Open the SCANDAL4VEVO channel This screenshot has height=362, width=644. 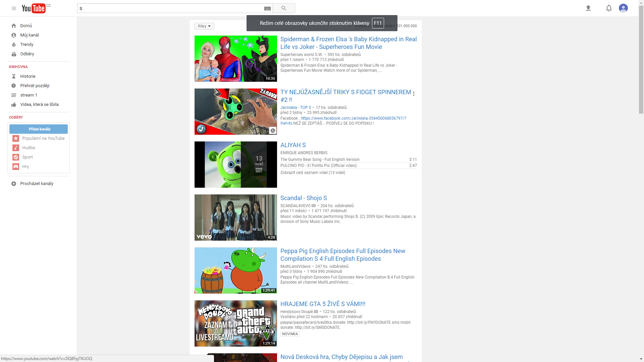tap(296, 206)
